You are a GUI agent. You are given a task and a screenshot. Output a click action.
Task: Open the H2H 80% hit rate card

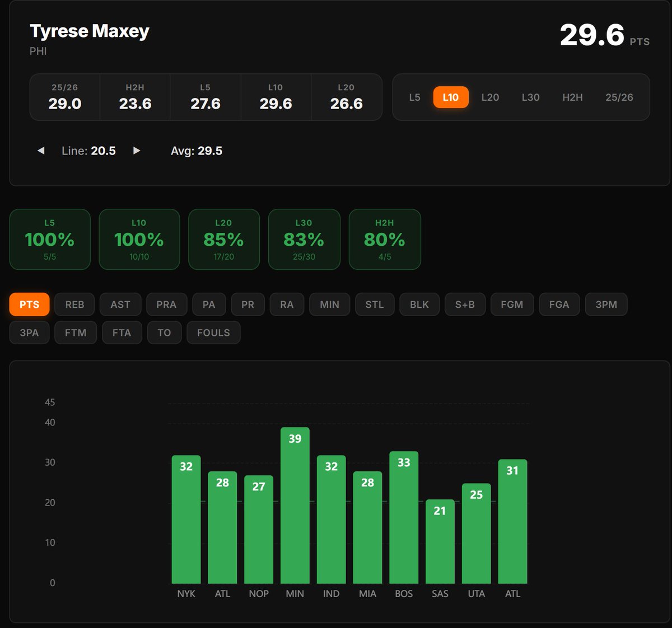click(x=385, y=240)
